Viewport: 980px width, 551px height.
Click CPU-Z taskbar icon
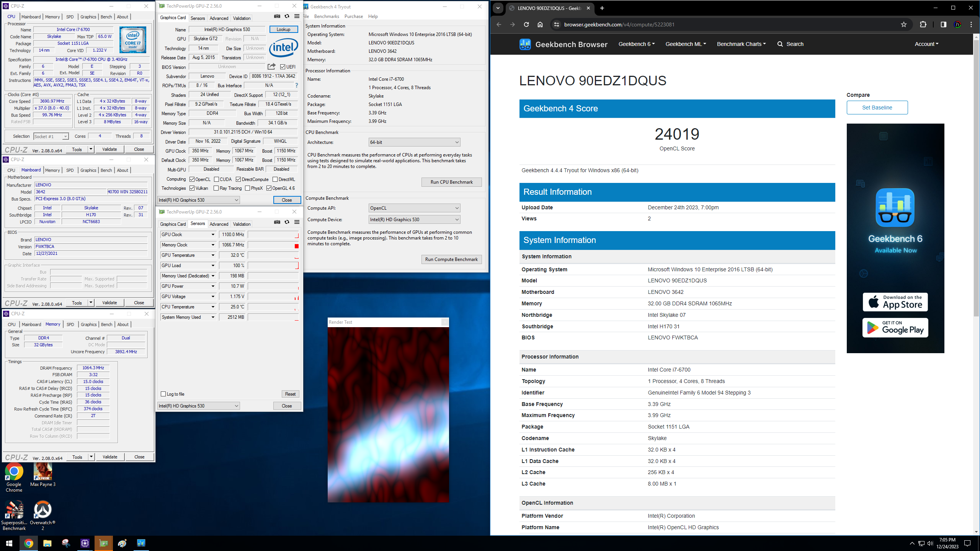(85, 543)
